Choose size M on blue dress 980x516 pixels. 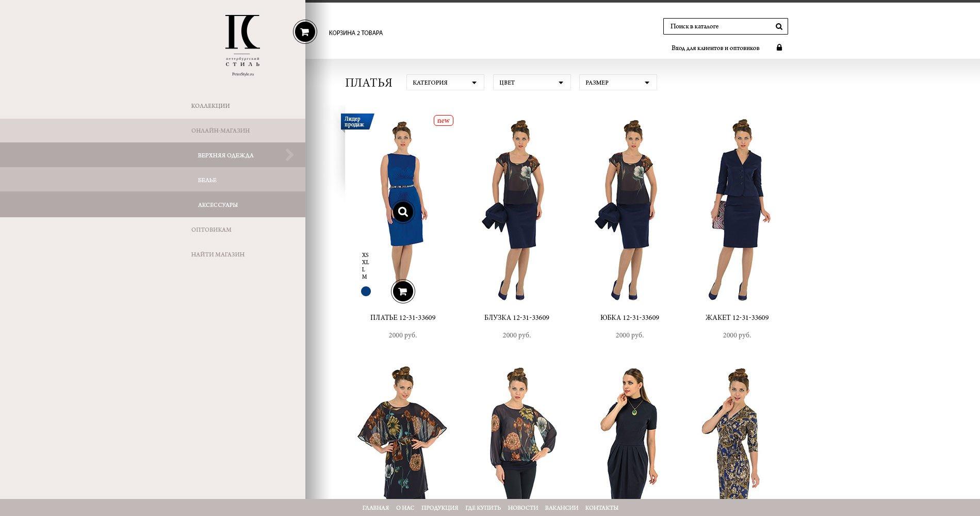[x=364, y=277]
